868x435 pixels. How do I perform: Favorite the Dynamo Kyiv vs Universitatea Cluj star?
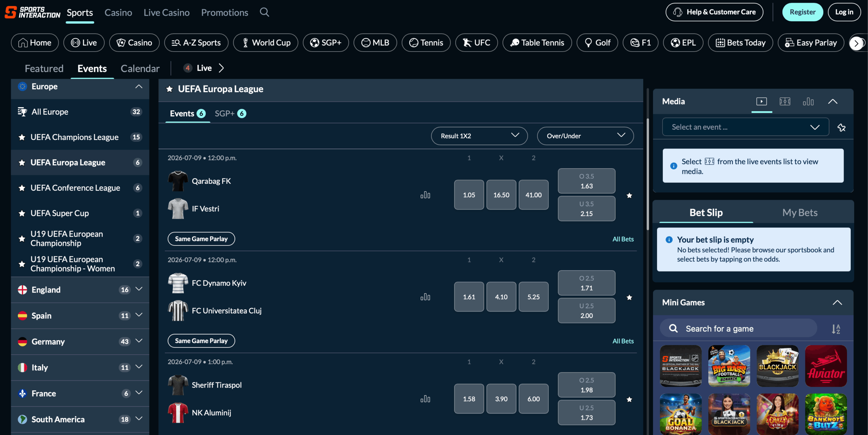(x=629, y=297)
